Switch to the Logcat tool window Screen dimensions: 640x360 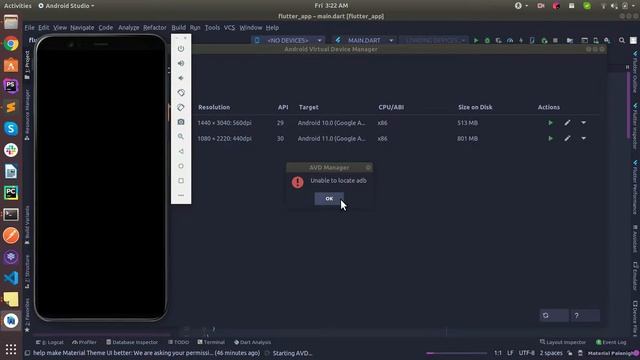[50, 342]
